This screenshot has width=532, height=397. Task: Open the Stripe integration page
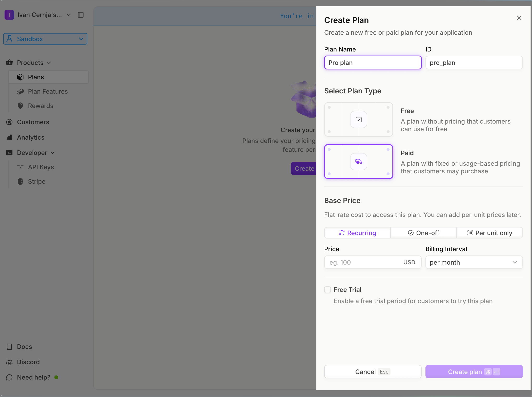tap(37, 181)
